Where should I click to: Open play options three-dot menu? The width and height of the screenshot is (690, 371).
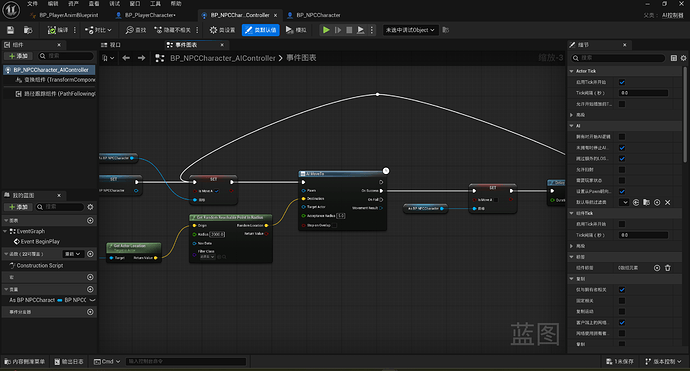point(372,30)
